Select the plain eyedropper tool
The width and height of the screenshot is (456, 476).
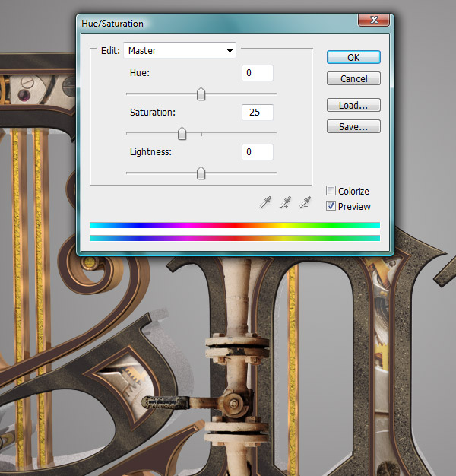coord(265,202)
